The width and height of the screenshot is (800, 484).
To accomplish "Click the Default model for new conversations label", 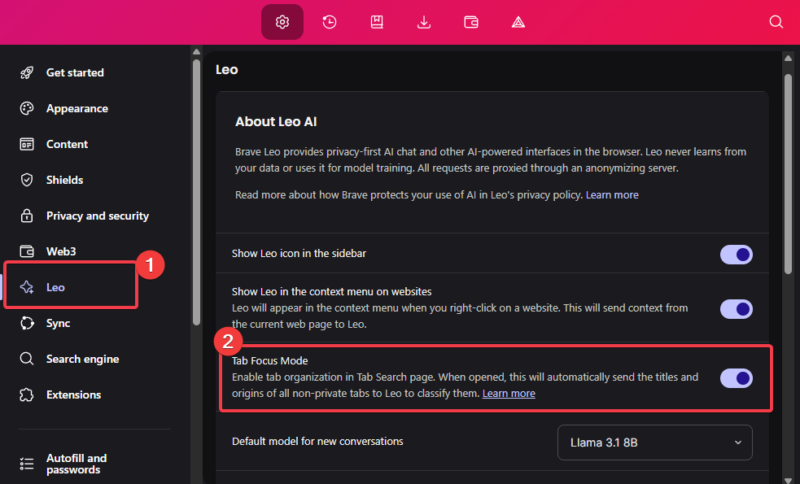I will click(x=317, y=441).
